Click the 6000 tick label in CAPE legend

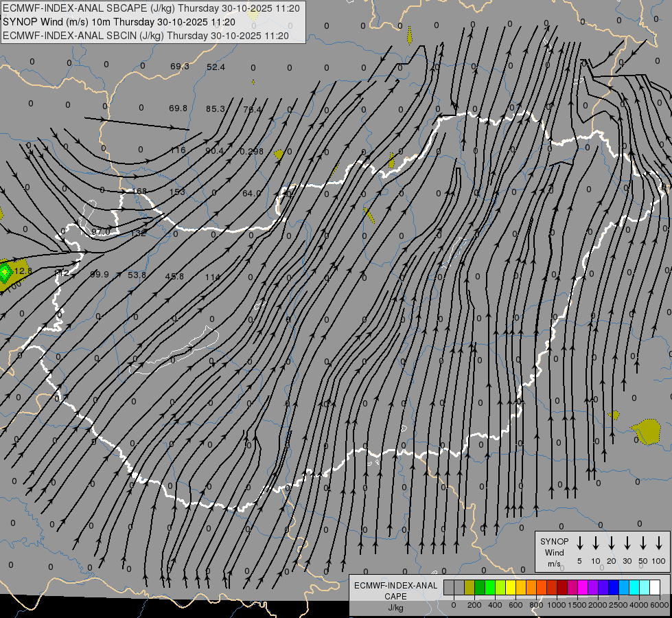(x=660, y=605)
